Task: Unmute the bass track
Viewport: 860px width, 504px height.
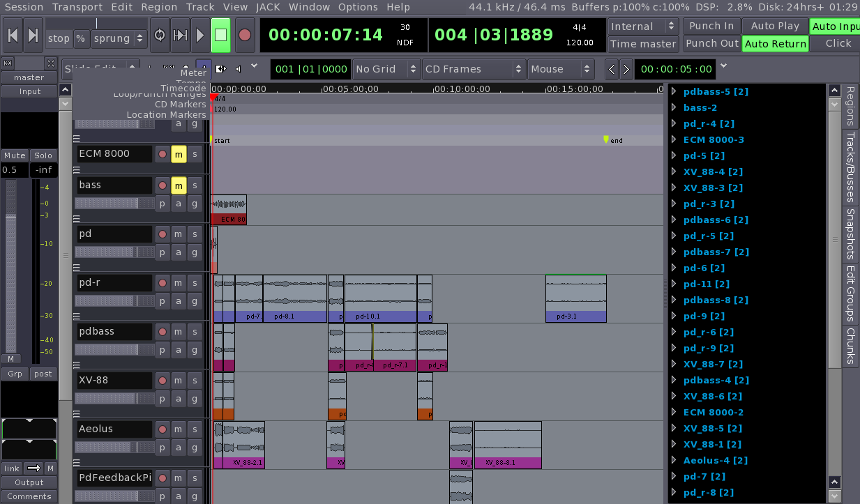Action: point(179,185)
